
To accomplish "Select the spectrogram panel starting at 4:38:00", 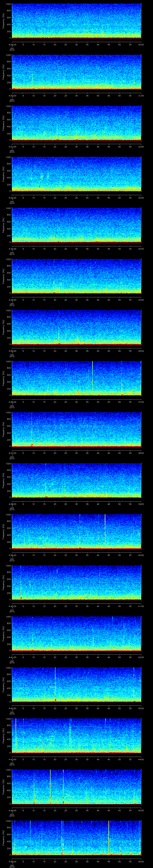I will [x=76, y=480].
